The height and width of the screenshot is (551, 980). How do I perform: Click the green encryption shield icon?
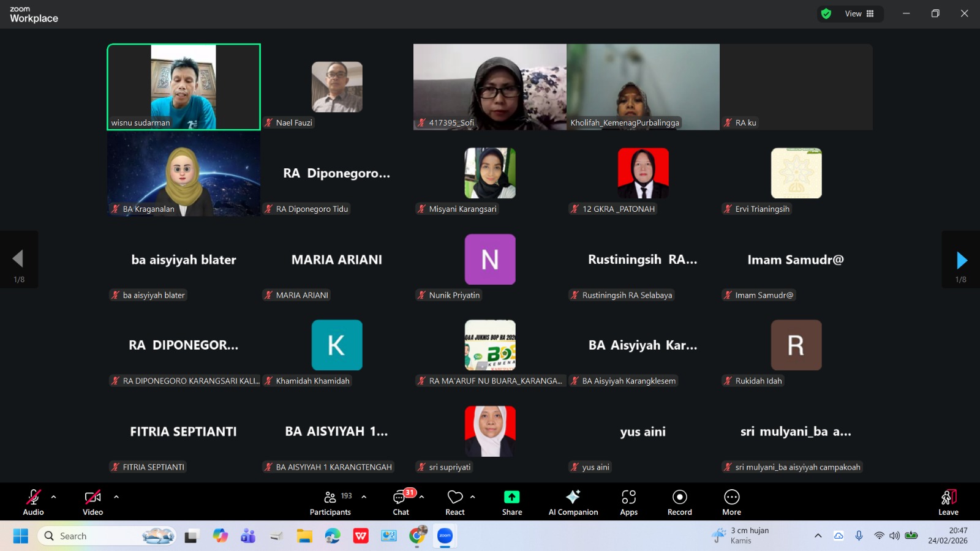click(826, 14)
